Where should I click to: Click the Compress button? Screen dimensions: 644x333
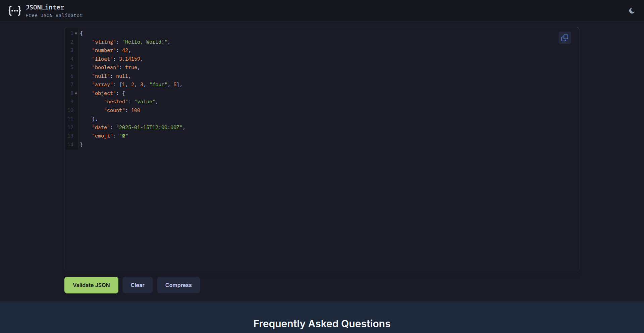pyautogui.click(x=178, y=285)
